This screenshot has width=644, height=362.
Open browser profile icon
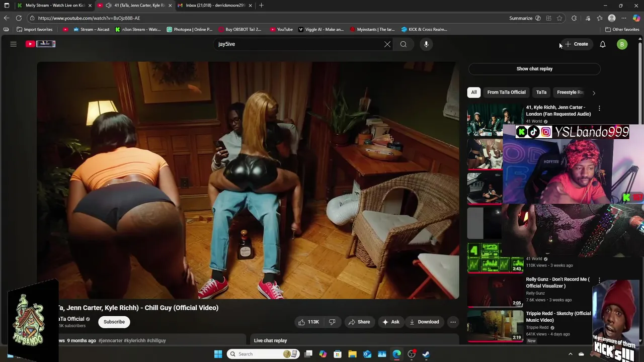coord(612,18)
